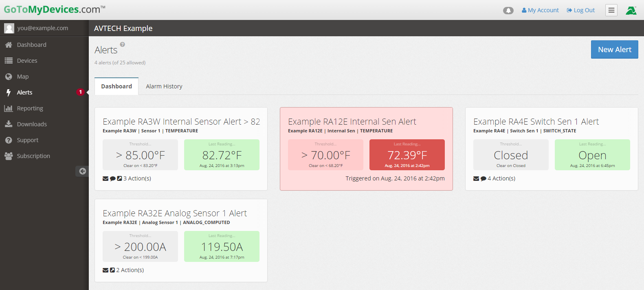Click the red alert count badge

click(x=80, y=92)
